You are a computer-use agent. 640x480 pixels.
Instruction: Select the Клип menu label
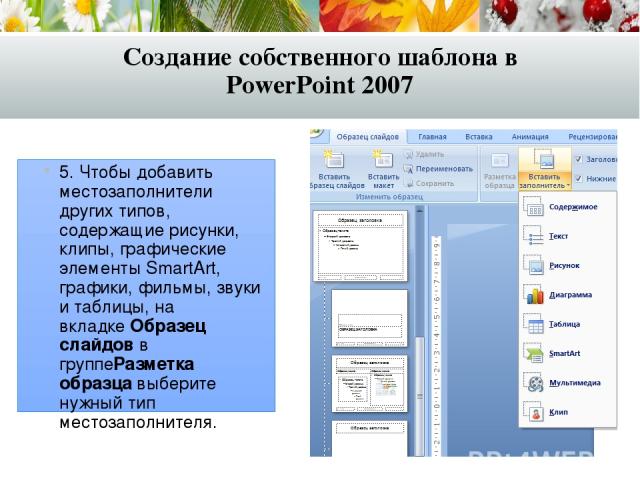[558, 412]
